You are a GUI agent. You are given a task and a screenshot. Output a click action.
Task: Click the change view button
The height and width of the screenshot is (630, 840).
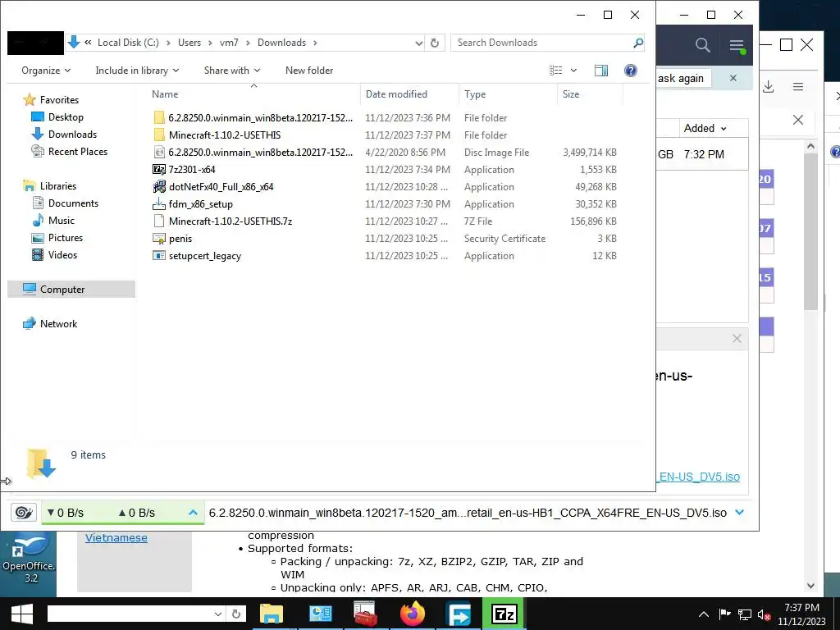click(x=556, y=71)
